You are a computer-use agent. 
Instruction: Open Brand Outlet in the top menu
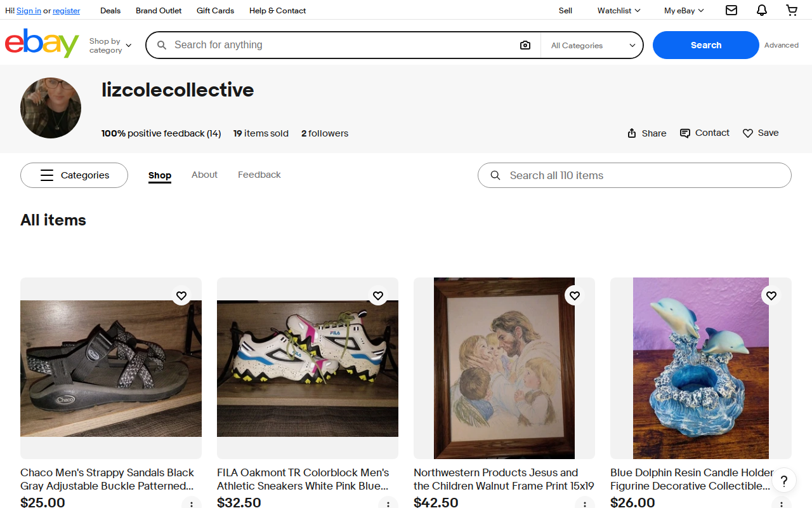point(159,10)
